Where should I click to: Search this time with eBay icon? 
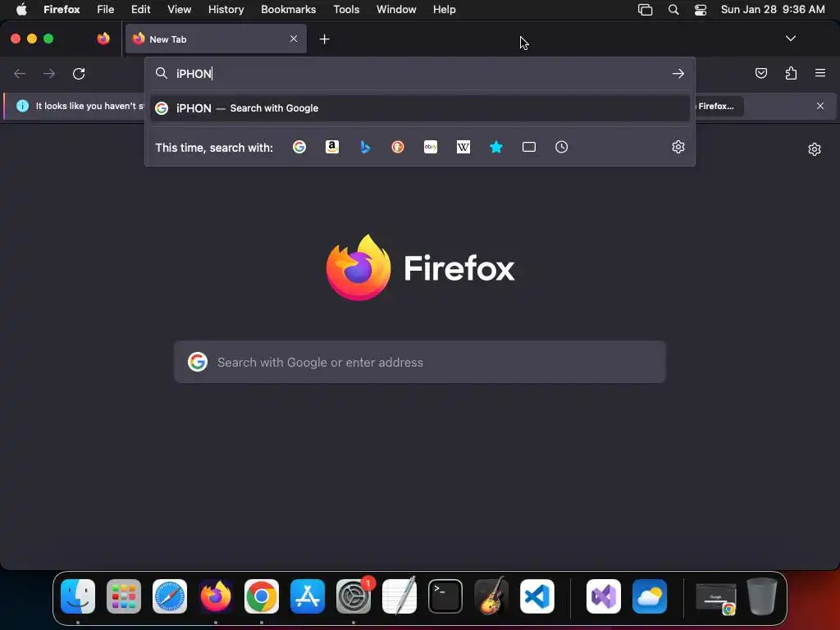[x=431, y=147]
